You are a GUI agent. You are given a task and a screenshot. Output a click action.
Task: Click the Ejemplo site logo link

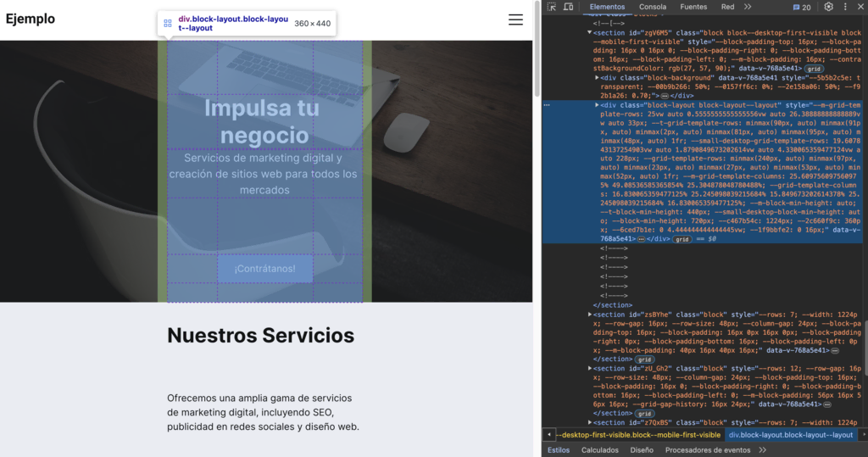(31, 20)
